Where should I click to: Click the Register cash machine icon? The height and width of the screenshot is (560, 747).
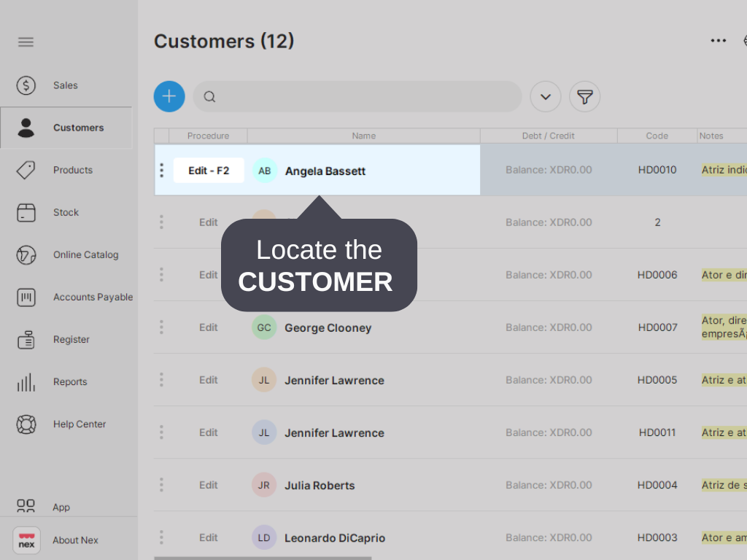[x=26, y=340]
